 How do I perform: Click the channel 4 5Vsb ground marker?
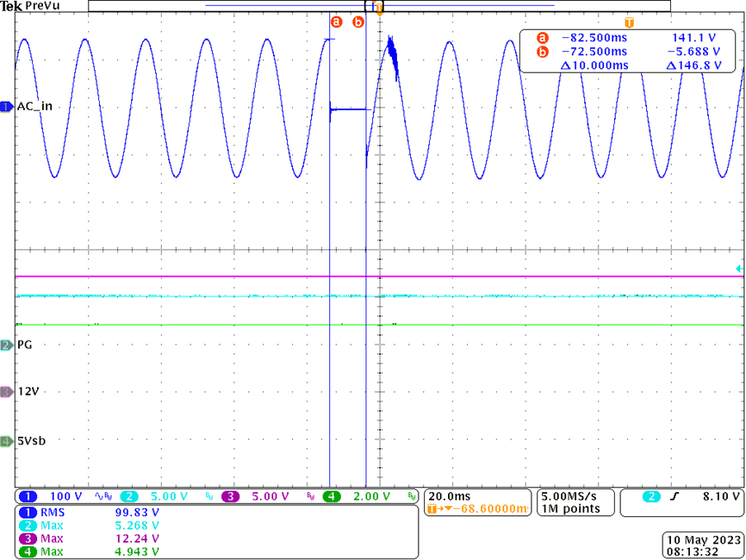pyautogui.click(x=6, y=441)
